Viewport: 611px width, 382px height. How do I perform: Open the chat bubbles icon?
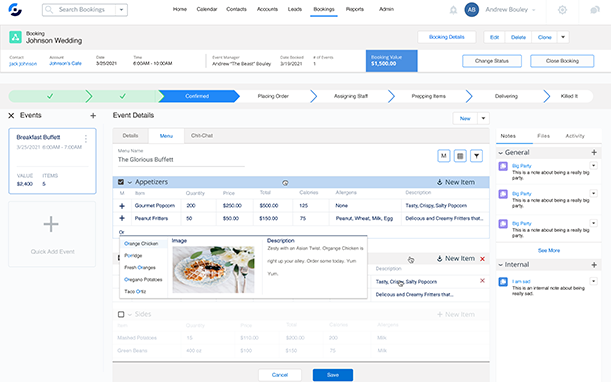tap(595, 10)
